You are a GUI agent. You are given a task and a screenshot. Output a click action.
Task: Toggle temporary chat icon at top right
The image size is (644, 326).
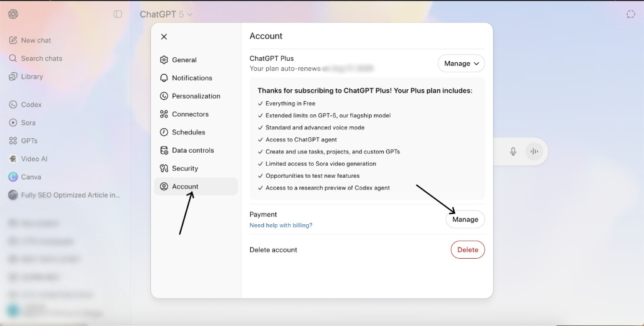pyautogui.click(x=631, y=14)
